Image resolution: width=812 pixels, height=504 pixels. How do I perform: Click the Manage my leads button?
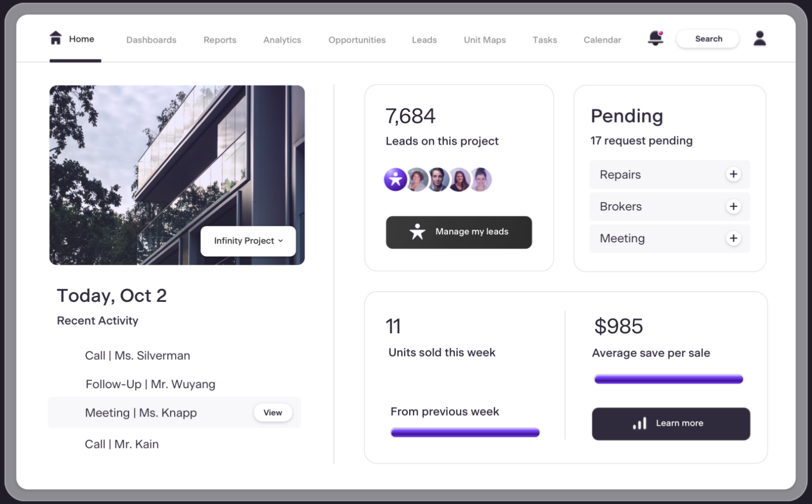pyautogui.click(x=459, y=232)
